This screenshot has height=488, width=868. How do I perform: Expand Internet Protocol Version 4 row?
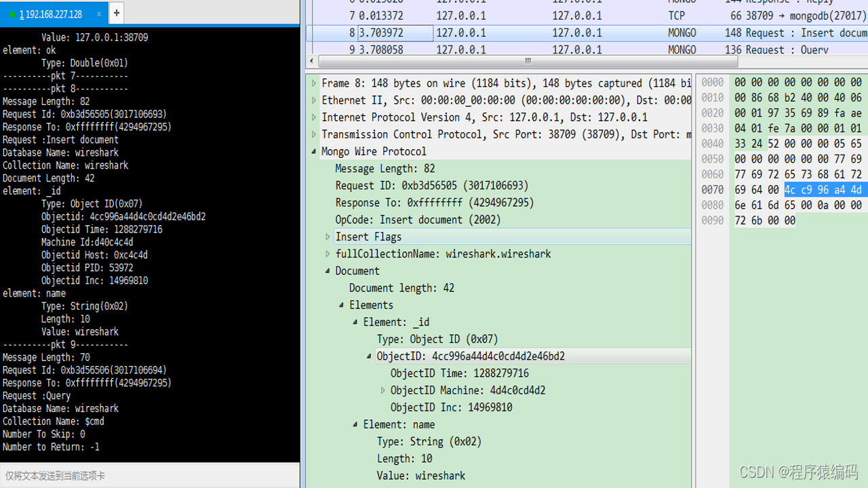click(314, 117)
